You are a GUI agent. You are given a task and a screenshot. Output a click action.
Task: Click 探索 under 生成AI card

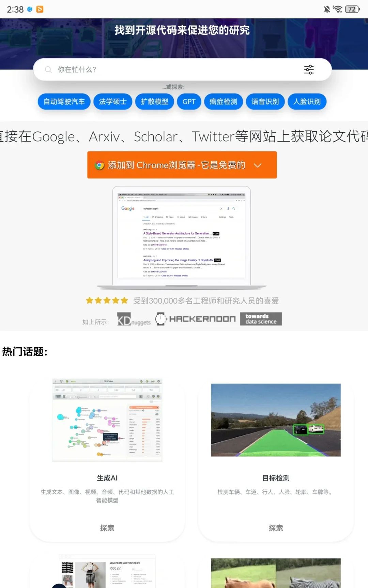point(107,528)
